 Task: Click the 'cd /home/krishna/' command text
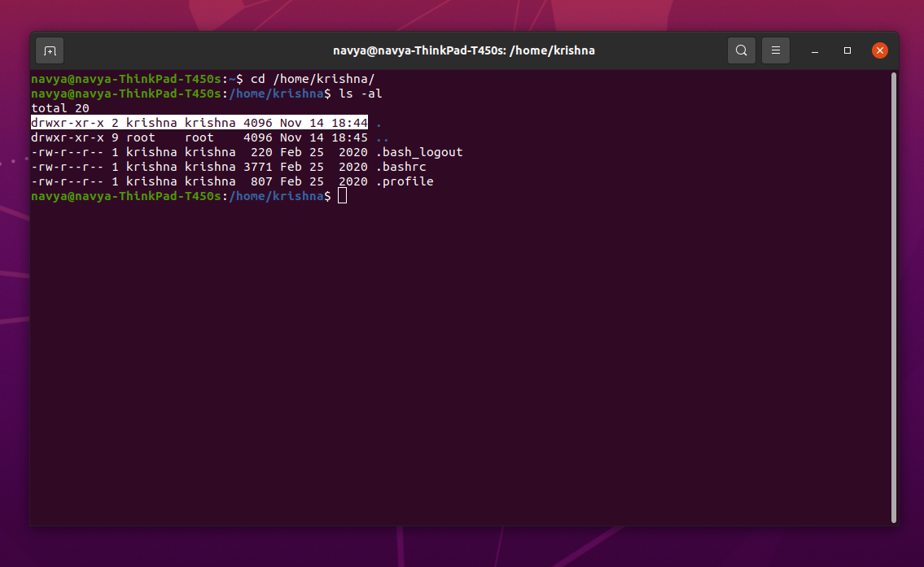[x=313, y=79]
